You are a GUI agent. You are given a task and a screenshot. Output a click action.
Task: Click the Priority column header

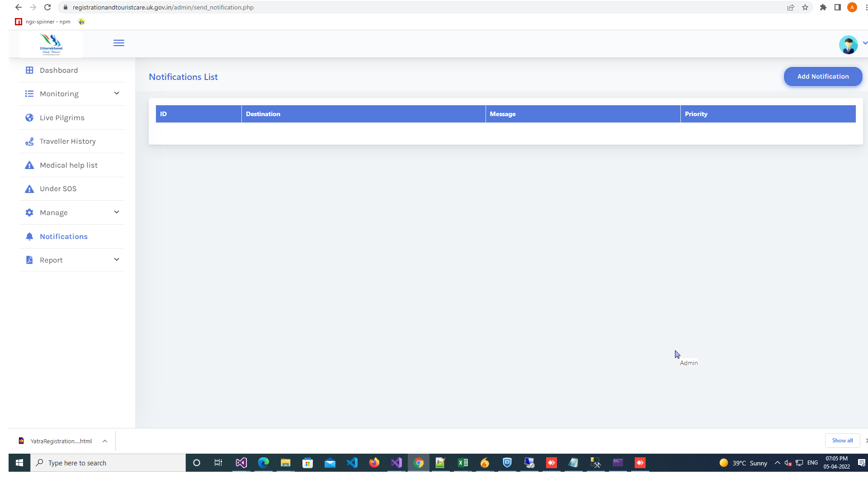pos(696,114)
